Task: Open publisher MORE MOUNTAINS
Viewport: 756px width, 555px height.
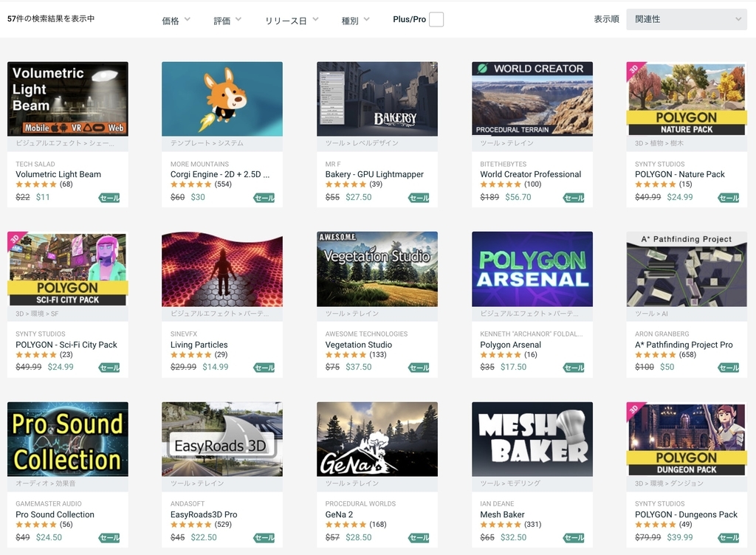Action: pyautogui.click(x=199, y=164)
